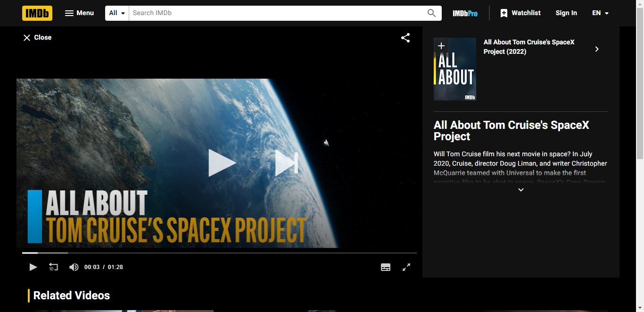The width and height of the screenshot is (644, 312).
Task: Toggle closed captions
Action: point(386,267)
